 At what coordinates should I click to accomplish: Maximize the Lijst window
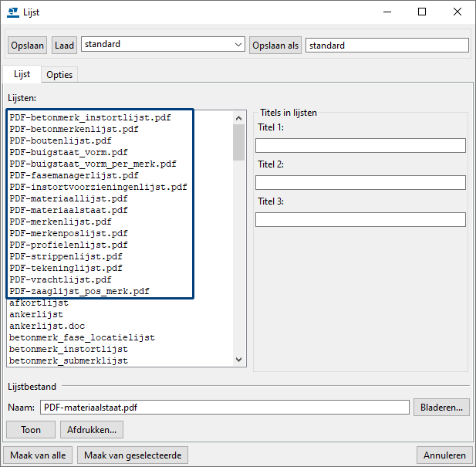422,12
